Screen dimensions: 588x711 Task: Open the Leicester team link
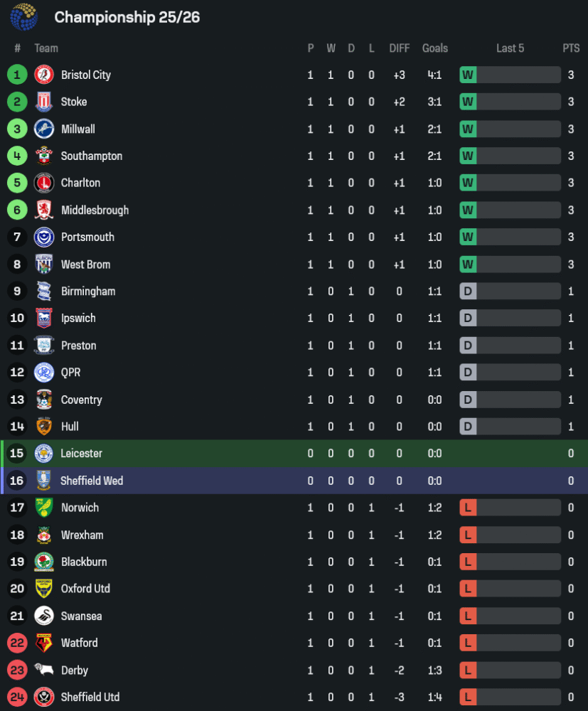click(x=82, y=454)
